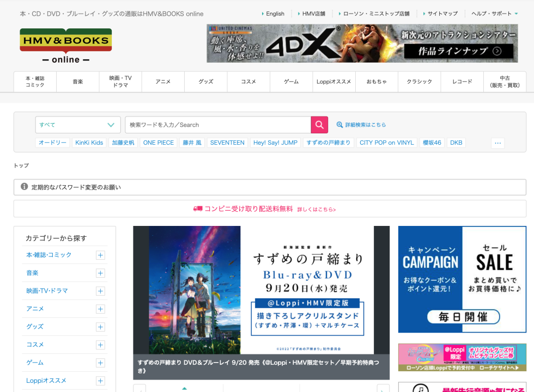Click the red magnifier search button
This screenshot has width=534, height=392.
(x=319, y=125)
